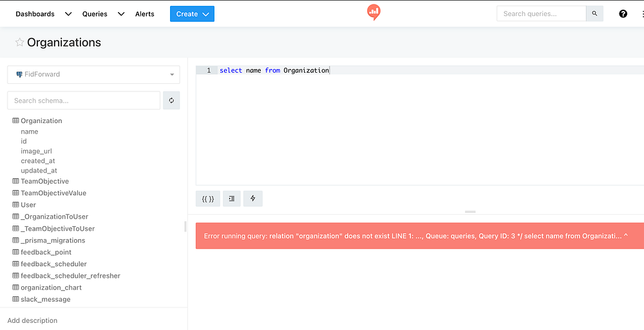Click the search magnifier button
This screenshot has width=644, height=330.
pyautogui.click(x=594, y=14)
